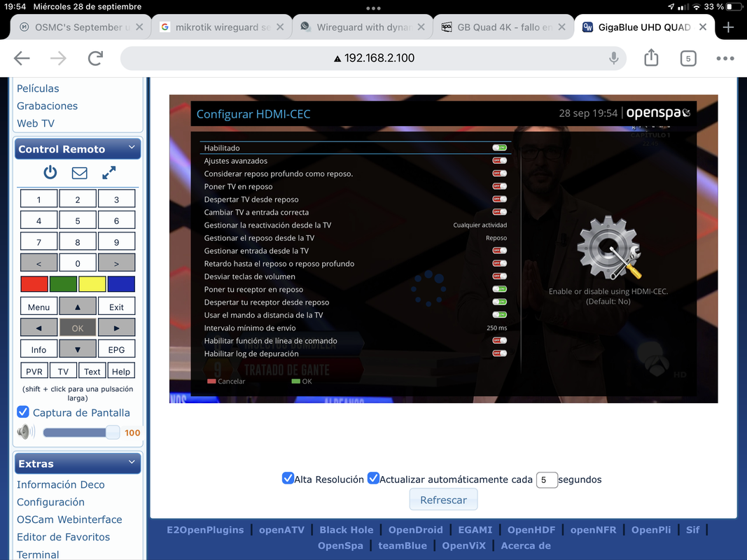Toggle Ajustes avanzados switch
The width and height of the screenshot is (747, 560).
(x=499, y=160)
